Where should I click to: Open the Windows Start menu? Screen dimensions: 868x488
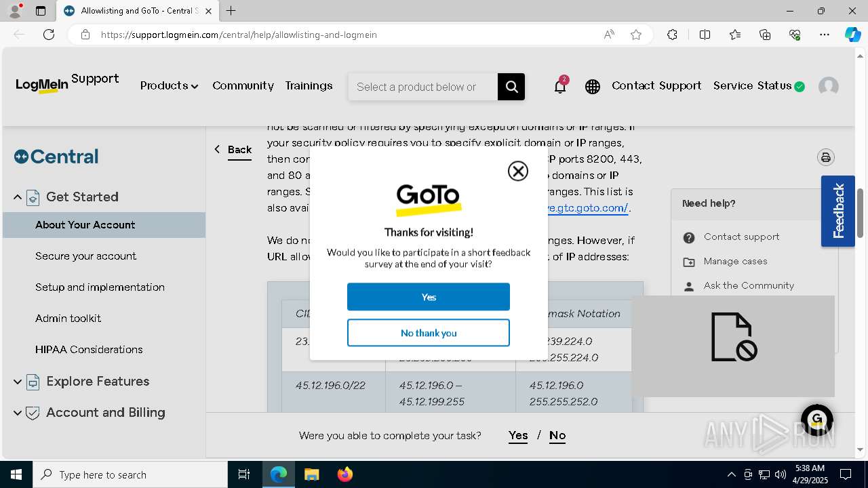coord(16,474)
